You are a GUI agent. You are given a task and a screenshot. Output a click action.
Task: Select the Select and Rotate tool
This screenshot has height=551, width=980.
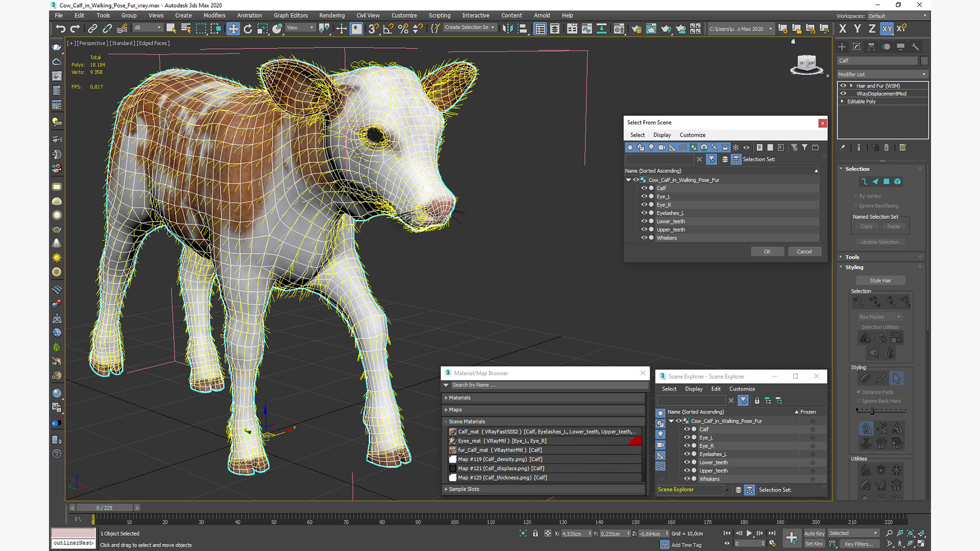(248, 29)
